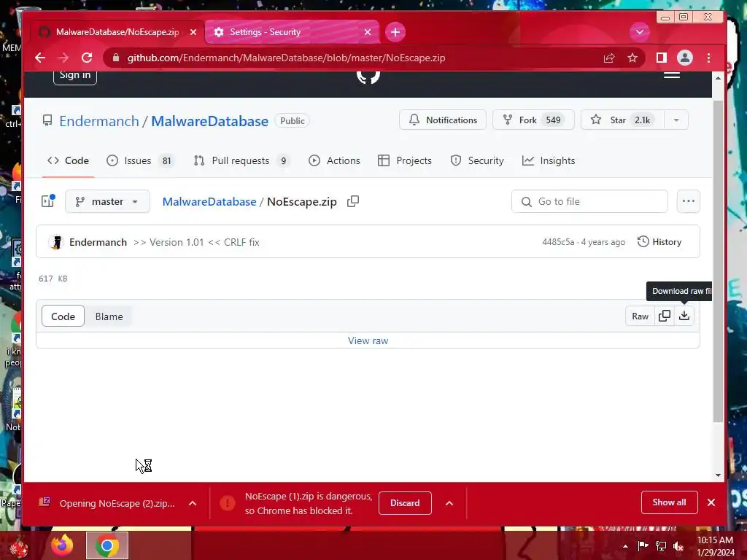Copy path icon next to NoEscape.zip

point(353,201)
